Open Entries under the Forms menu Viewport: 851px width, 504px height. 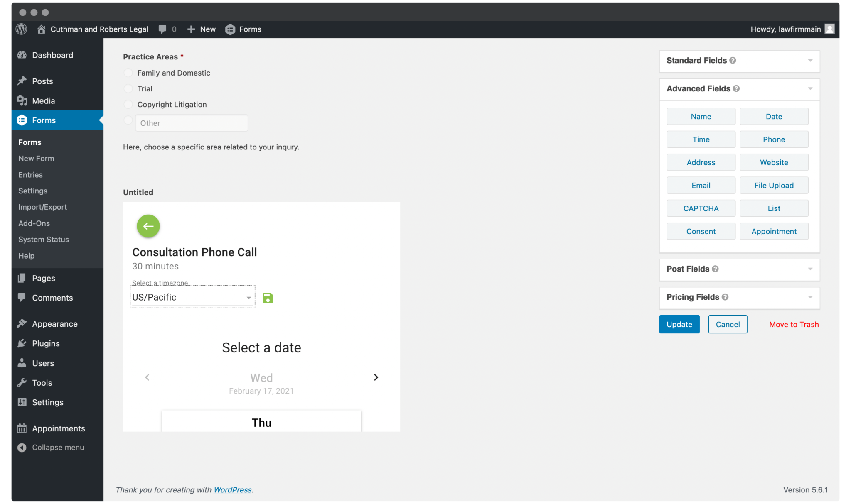pyautogui.click(x=30, y=174)
